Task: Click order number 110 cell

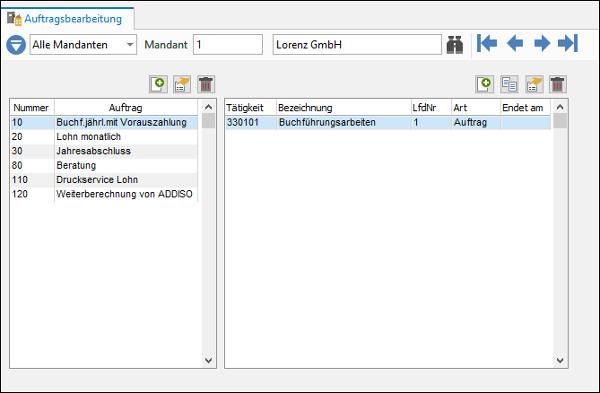Action: [x=33, y=180]
